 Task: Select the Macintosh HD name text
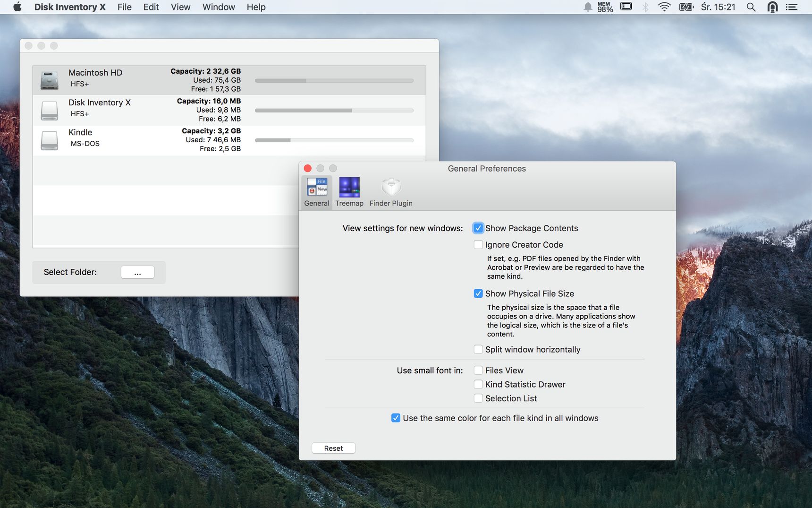[95, 72]
